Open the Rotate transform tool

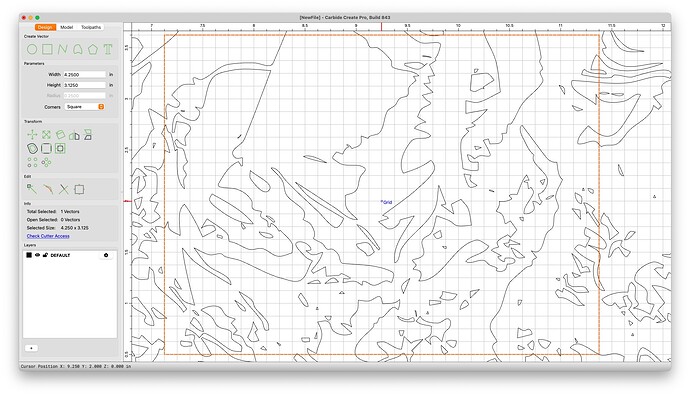(x=60, y=135)
